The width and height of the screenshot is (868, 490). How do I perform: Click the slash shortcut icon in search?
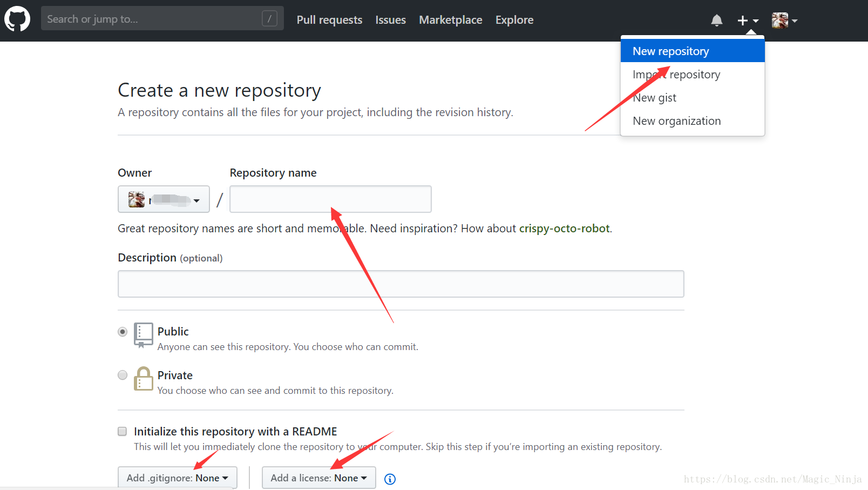coord(269,19)
